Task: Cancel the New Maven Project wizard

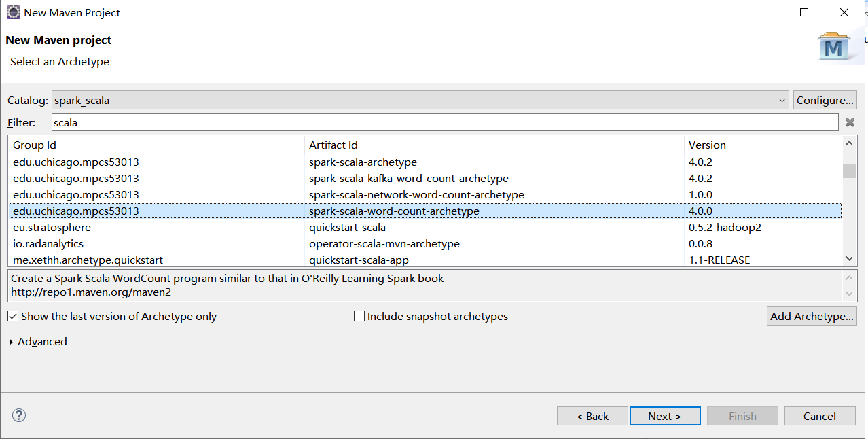Action: [820, 416]
